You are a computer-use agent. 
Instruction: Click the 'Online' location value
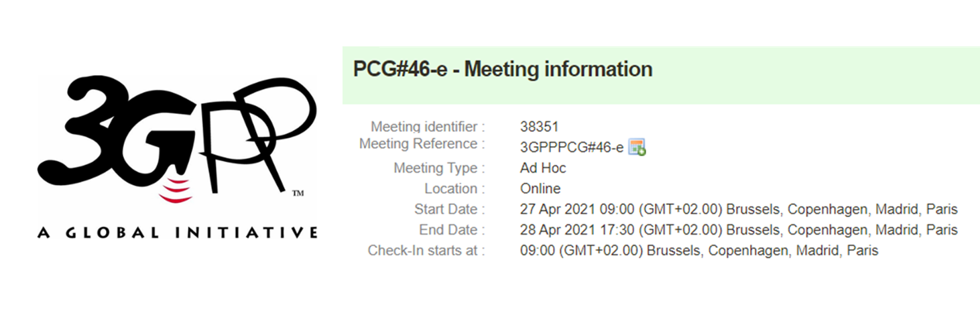540,189
